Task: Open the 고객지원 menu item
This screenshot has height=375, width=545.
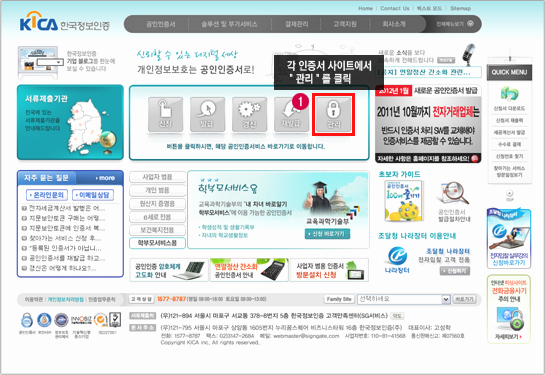Action: (x=345, y=24)
